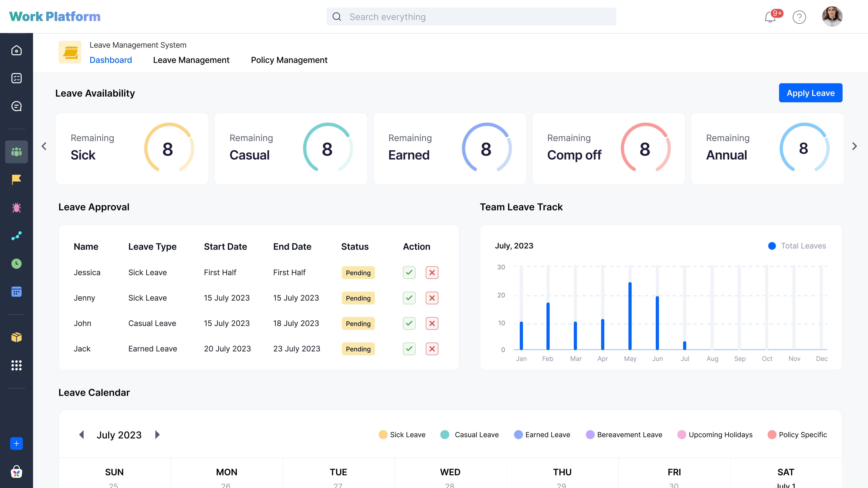Switch to the Dashboard tab
The image size is (868, 488).
pos(111,60)
